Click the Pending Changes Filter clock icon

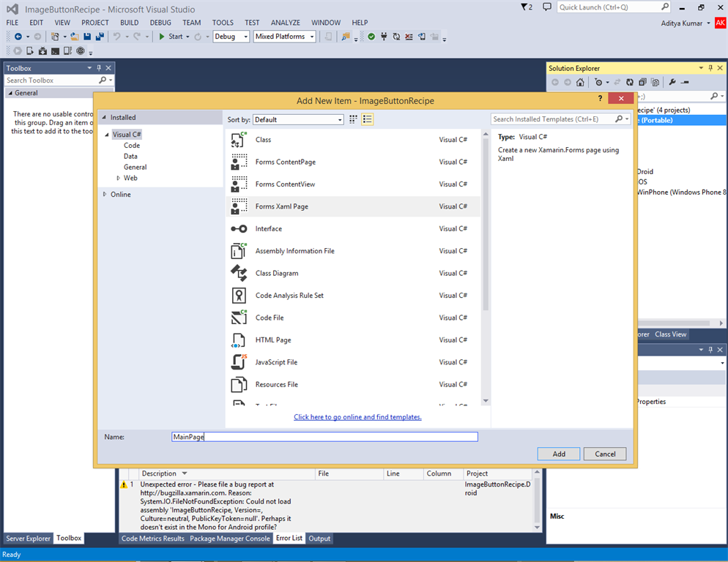coord(598,82)
